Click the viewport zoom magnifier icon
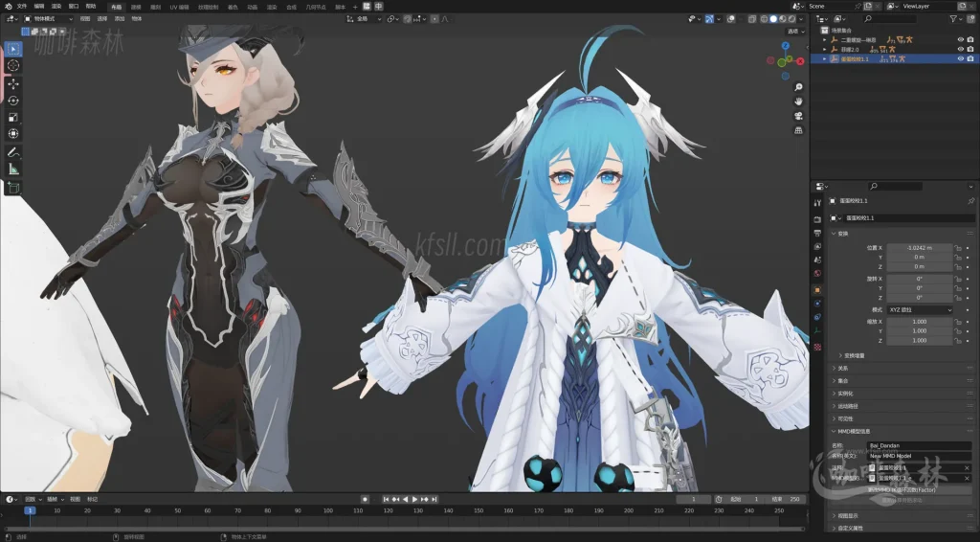The height and width of the screenshot is (542, 980). pyautogui.click(x=798, y=87)
